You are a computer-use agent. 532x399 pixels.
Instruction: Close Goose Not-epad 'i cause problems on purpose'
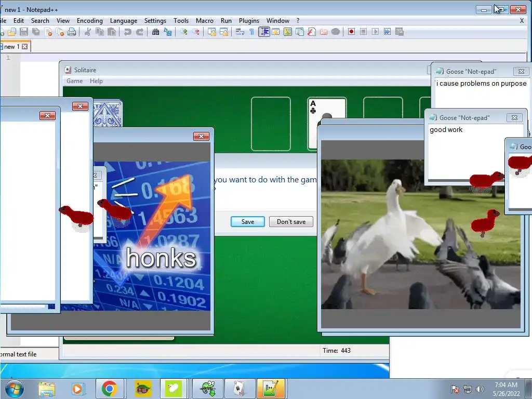(x=521, y=71)
